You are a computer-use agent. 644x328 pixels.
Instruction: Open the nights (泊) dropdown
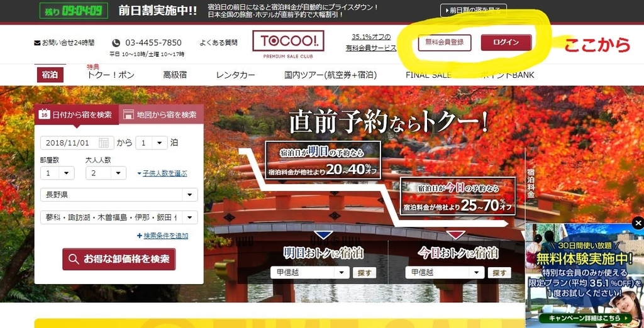click(x=152, y=143)
